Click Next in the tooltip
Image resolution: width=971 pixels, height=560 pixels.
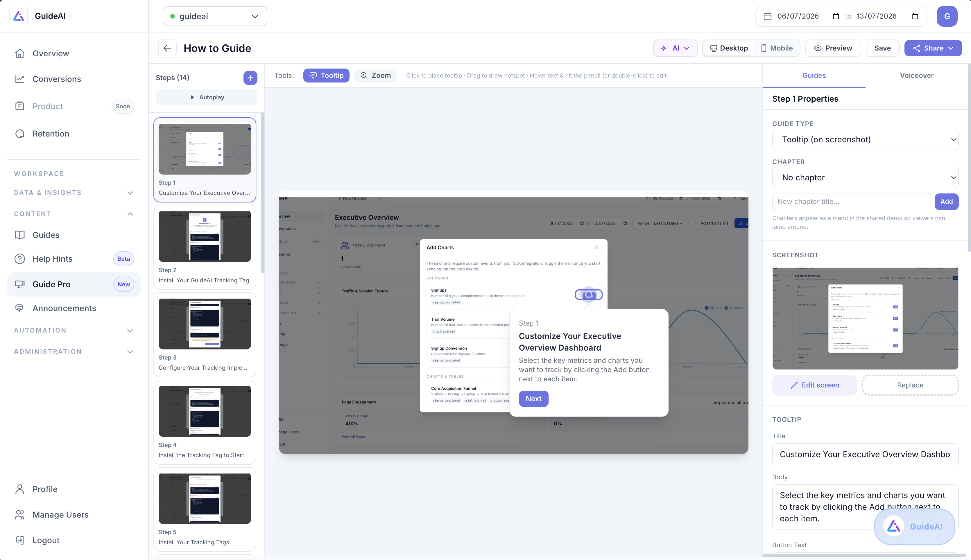[x=533, y=399]
